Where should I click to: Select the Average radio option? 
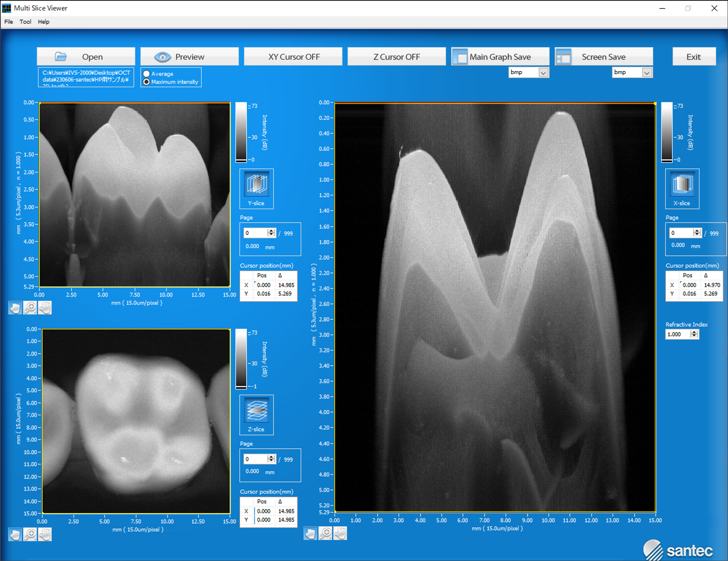pos(147,74)
